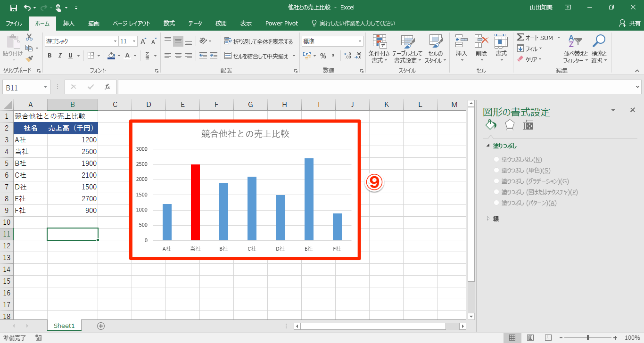
Task: Click the comma style icon
Action: click(x=333, y=56)
